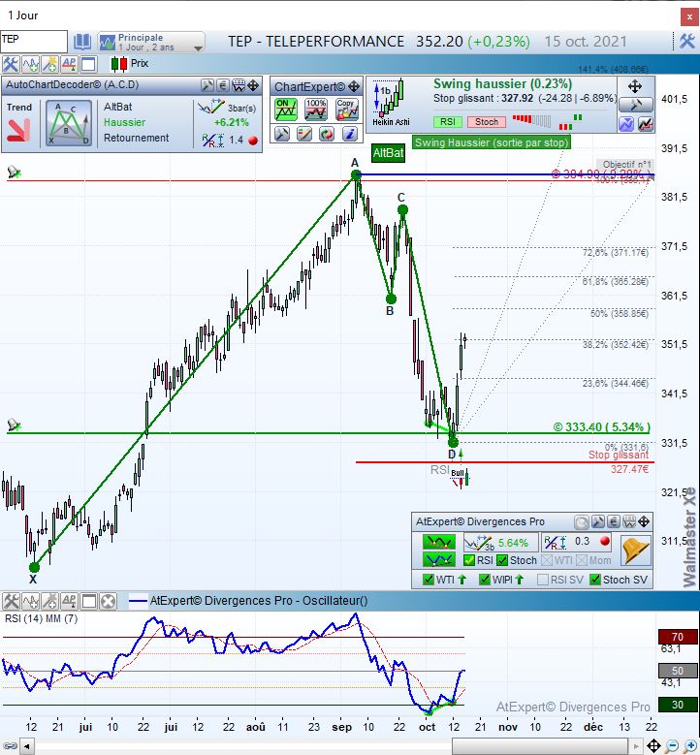Image resolution: width=700 pixels, height=755 pixels.
Task: Click the chart display icon in AutoChartDecoder header
Action: (x=239, y=85)
